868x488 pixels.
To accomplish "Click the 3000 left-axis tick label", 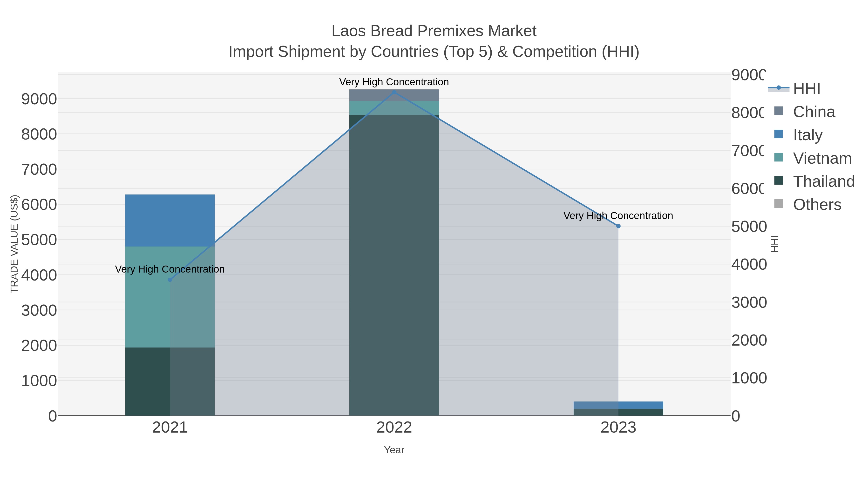I will click(x=39, y=310).
